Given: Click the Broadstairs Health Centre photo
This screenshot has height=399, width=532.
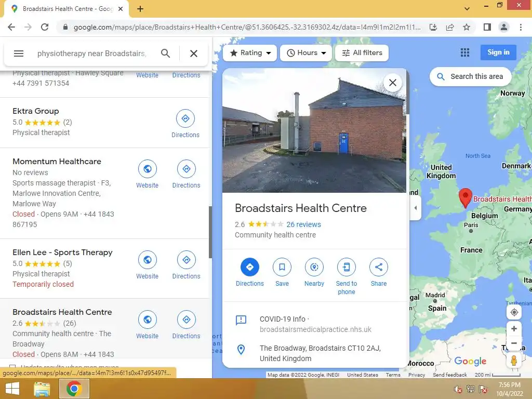Looking at the screenshot, I should [314, 130].
